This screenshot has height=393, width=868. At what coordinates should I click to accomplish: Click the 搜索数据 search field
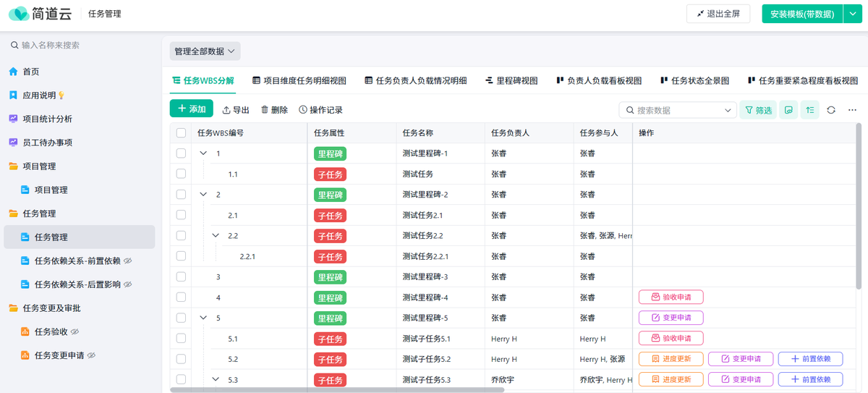pyautogui.click(x=678, y=110)
